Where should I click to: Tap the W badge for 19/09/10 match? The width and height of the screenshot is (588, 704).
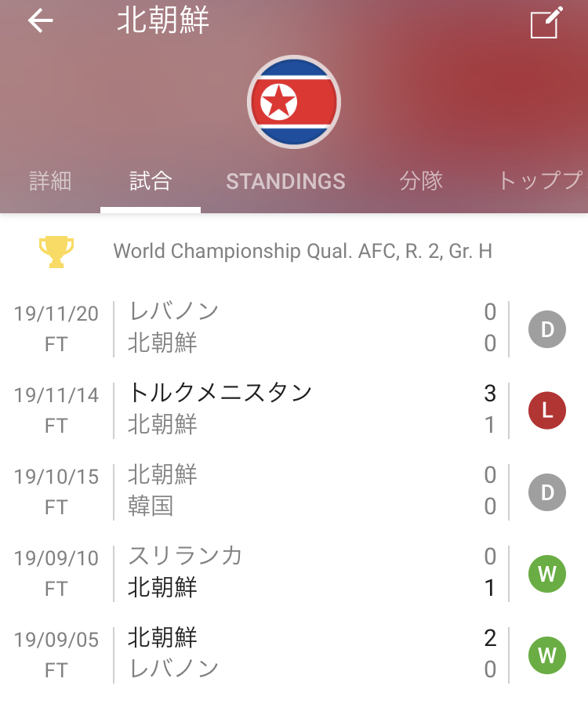[x=546, y=573]
